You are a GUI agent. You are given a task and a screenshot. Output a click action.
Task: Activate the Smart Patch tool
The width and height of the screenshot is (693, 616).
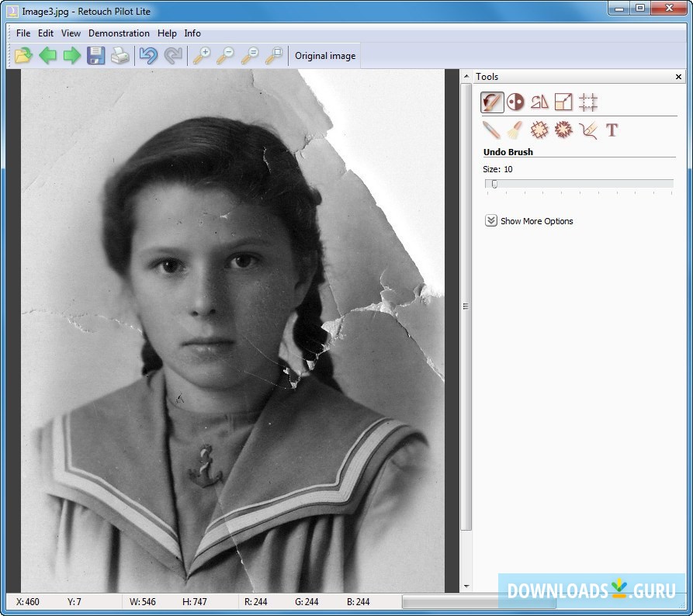(539, 130)
